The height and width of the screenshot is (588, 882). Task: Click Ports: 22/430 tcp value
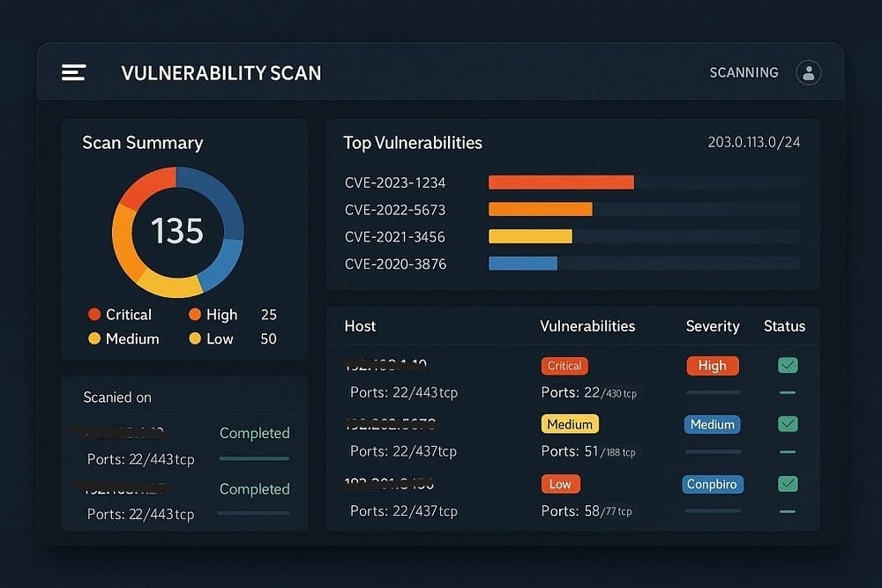[x=589, y=392]
